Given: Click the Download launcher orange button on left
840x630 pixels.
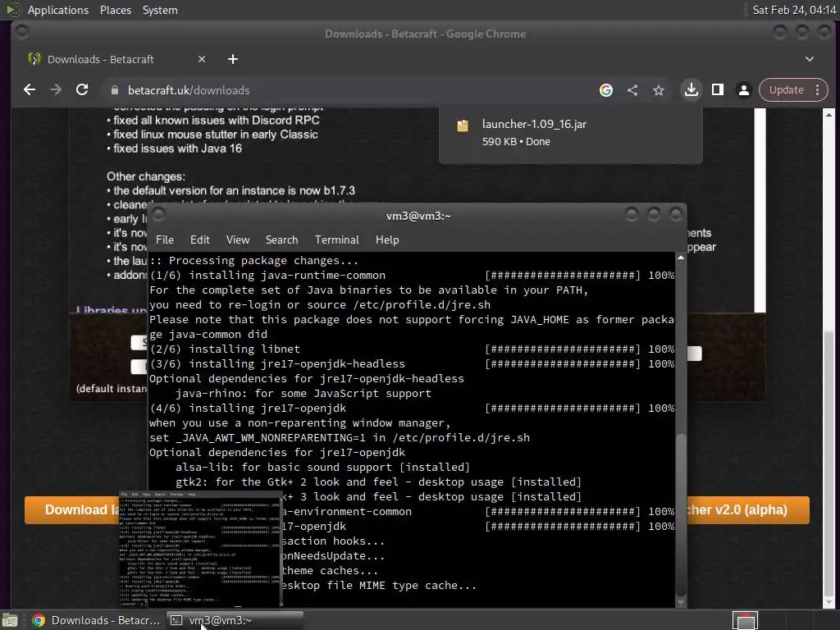Looking at the screenshot, I should (x=72, y=510).
